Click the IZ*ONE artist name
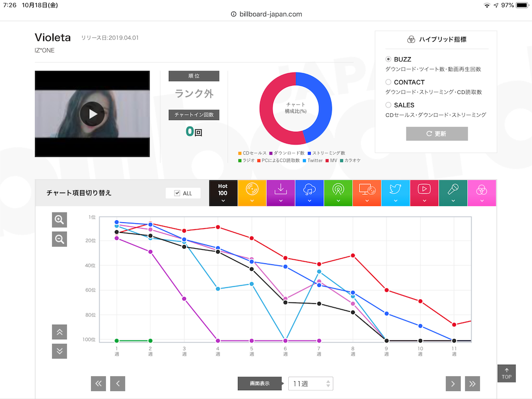The width and height of the screenshot is (532, 399). click(45, 50)
